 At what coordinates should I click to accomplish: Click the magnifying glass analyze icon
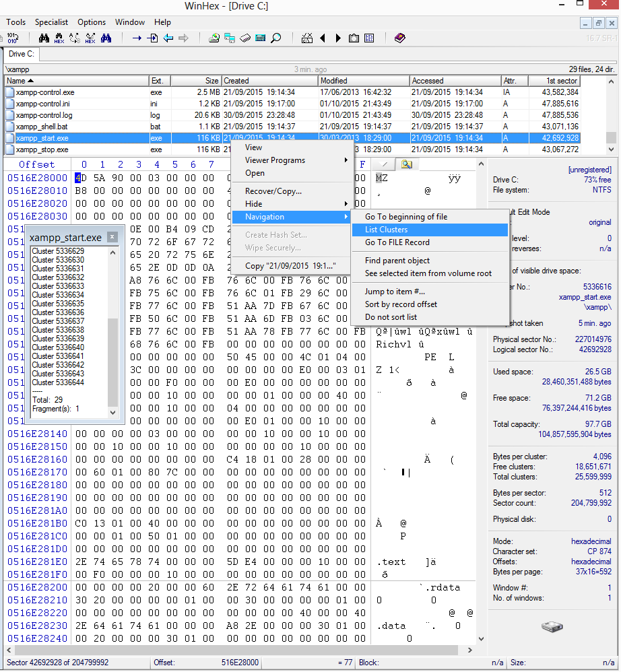click(275, 38)
